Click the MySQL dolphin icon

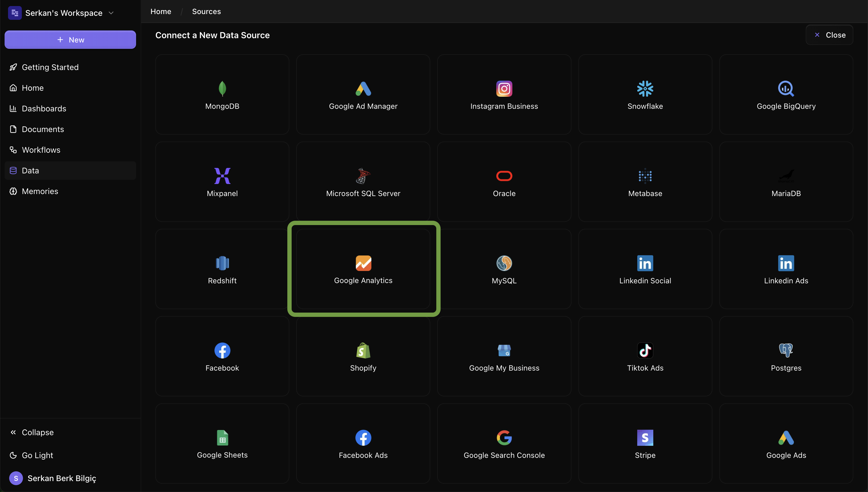click(x=504, y=263)
